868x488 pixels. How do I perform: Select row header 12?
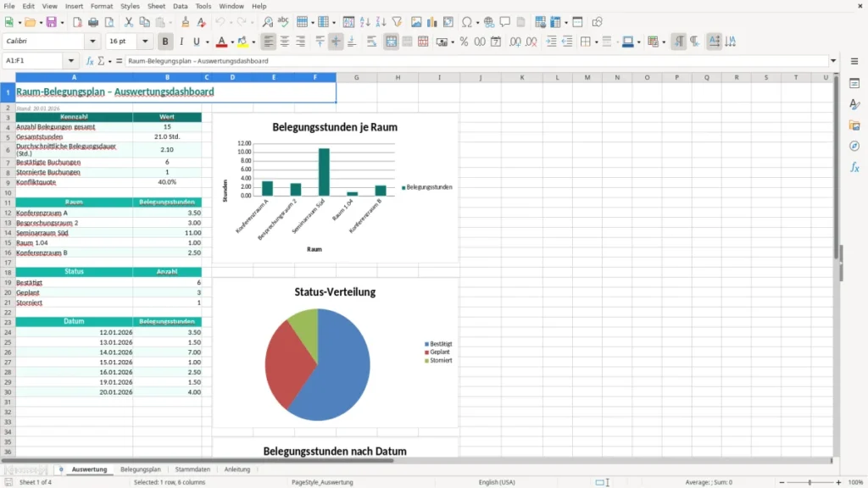pos(8,213)
